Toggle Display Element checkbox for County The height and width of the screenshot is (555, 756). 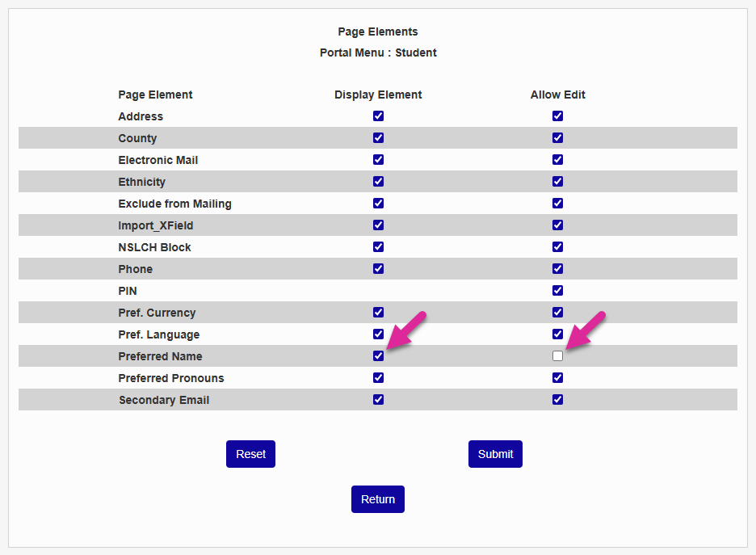pos(379,138)
